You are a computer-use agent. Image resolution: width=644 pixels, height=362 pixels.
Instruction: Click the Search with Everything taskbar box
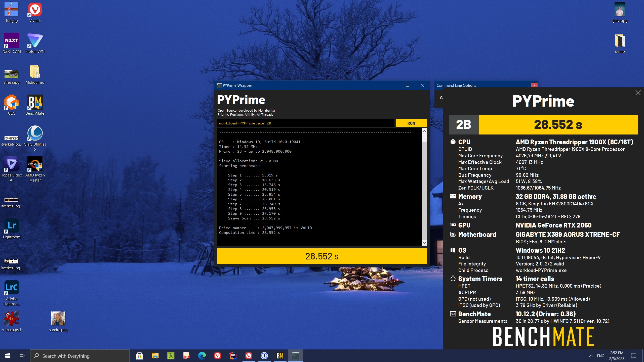point(80,356)
